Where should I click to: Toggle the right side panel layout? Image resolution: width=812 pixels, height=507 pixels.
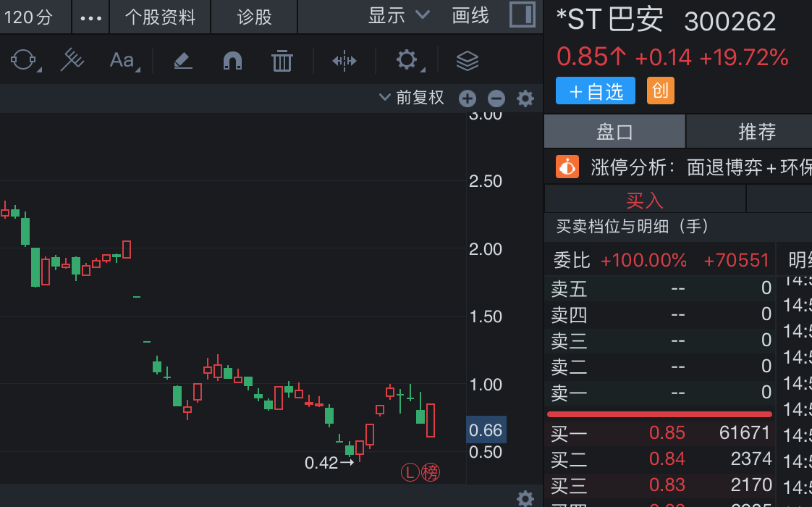click(x=522, y=15)
